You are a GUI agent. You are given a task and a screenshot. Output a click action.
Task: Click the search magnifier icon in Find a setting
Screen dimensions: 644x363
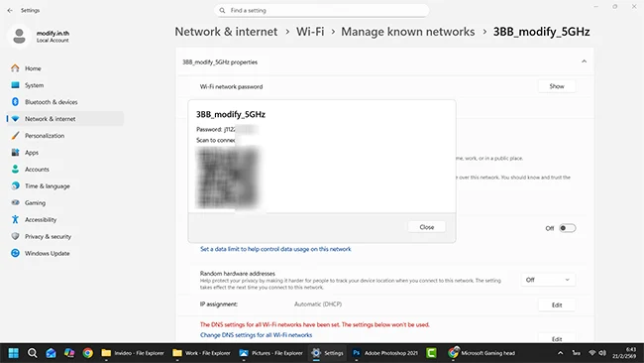click(222, 10)
